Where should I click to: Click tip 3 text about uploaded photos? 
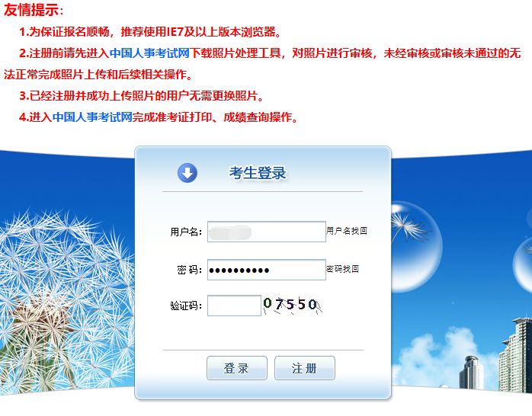click(x=142, y=96)
